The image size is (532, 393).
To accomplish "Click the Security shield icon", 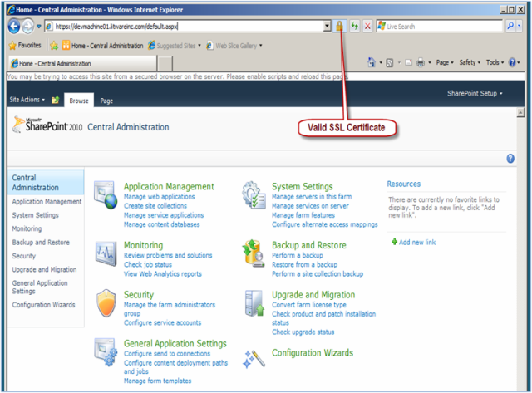I will tap(106, 302).
